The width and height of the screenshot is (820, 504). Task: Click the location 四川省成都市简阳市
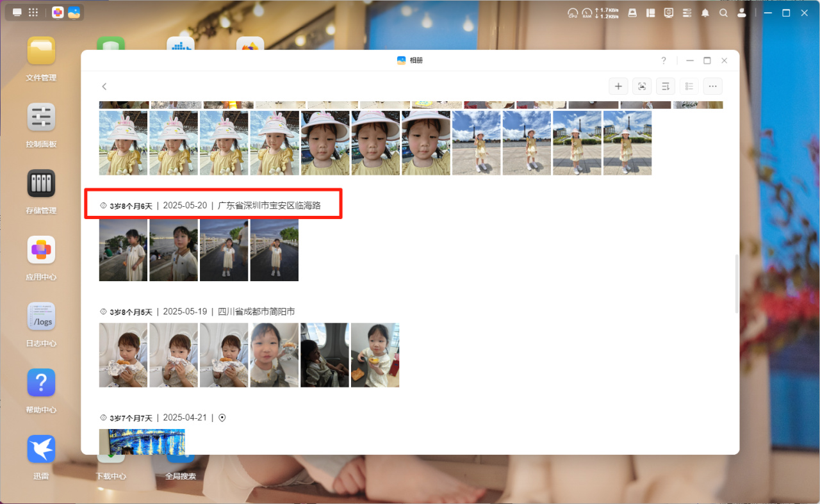pos(256,312)
